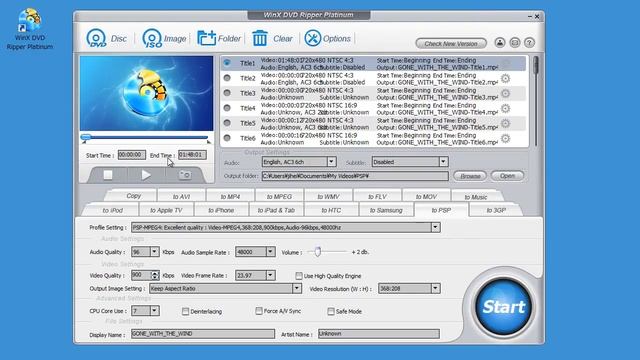Open the Video Frame Rate dropdown
The image size is (640, 360).
coord(270,276)
